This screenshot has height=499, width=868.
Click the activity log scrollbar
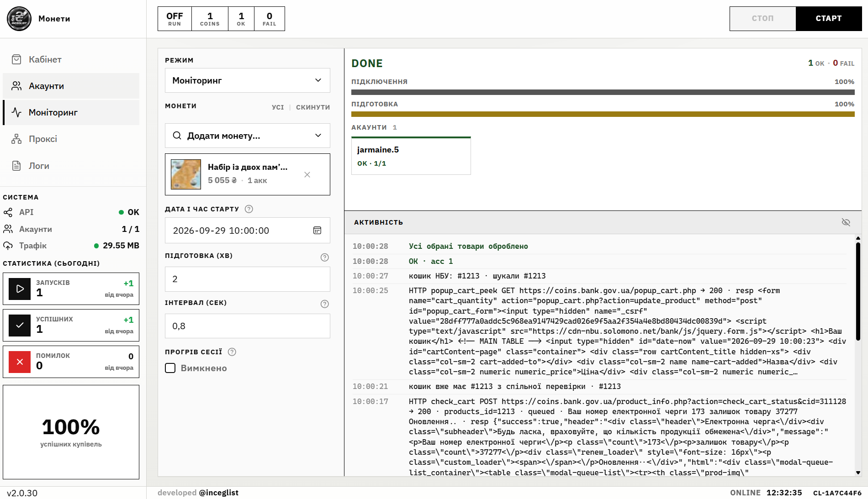pyautogui.click(x=858, y=291)
